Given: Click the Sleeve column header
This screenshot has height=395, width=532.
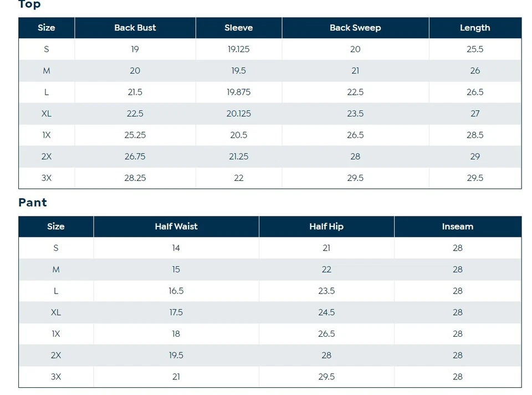Looking at the screenshot, I should pos(239,28).
